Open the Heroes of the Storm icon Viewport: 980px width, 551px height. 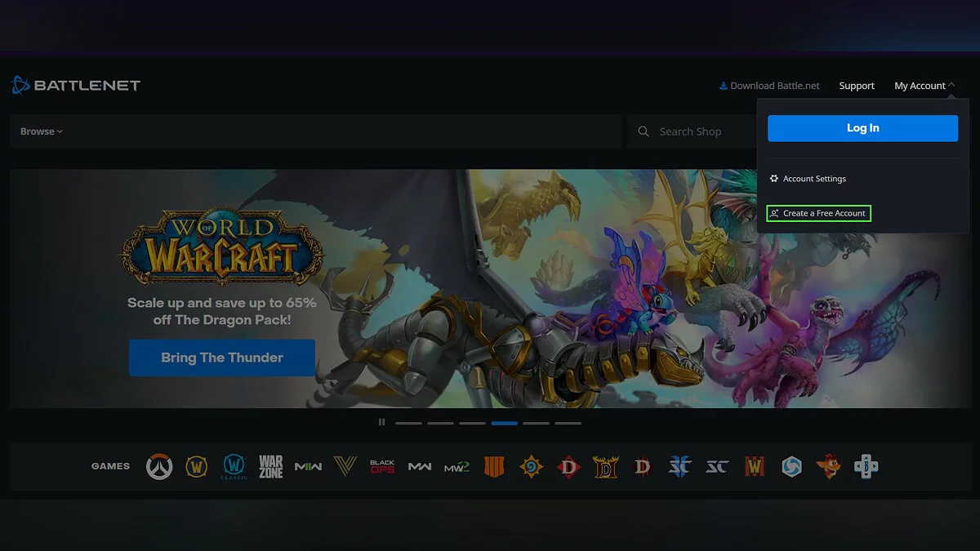791,467
